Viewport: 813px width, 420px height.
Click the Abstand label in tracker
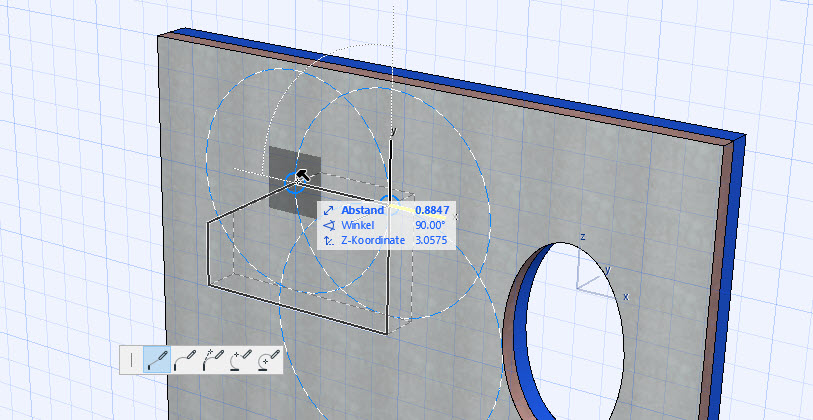tap(362, 211)
